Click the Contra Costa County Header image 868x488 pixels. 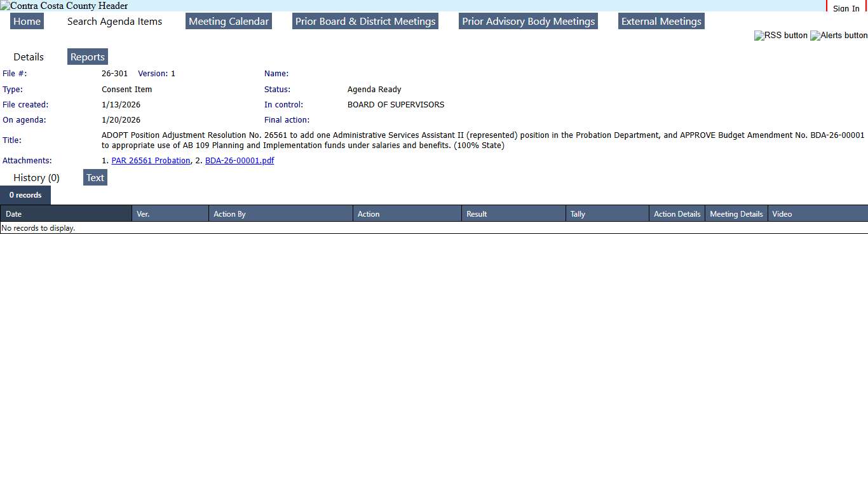click(64, 6)
